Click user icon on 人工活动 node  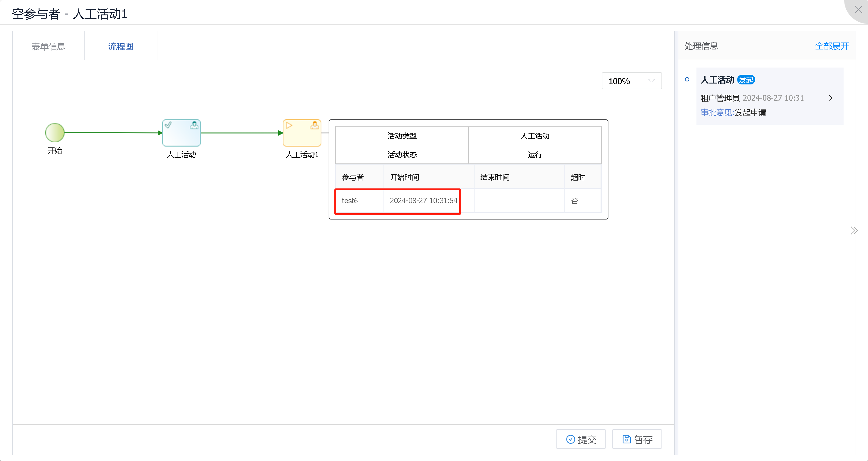[194, 125]
